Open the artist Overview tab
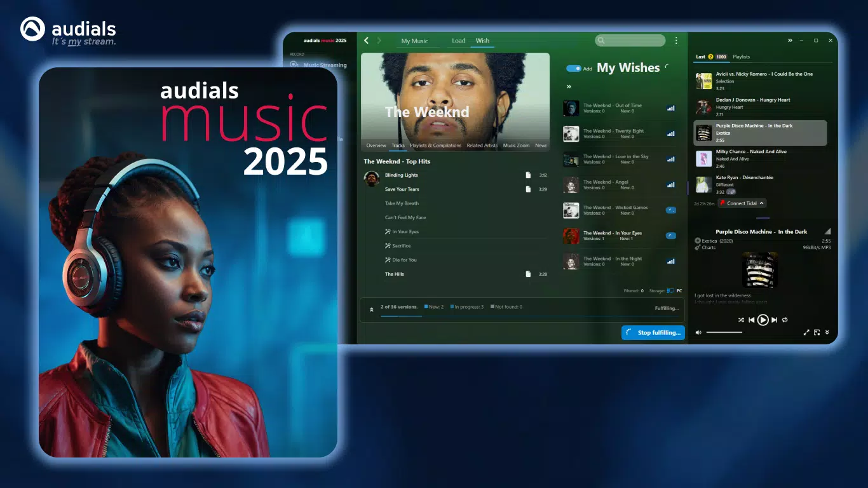This screenshot has height=488, width=868. [376, 146]
